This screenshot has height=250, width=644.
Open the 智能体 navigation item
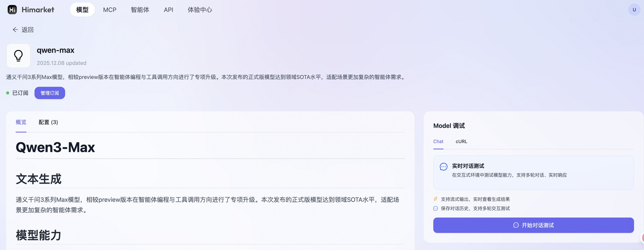[140, 10]
